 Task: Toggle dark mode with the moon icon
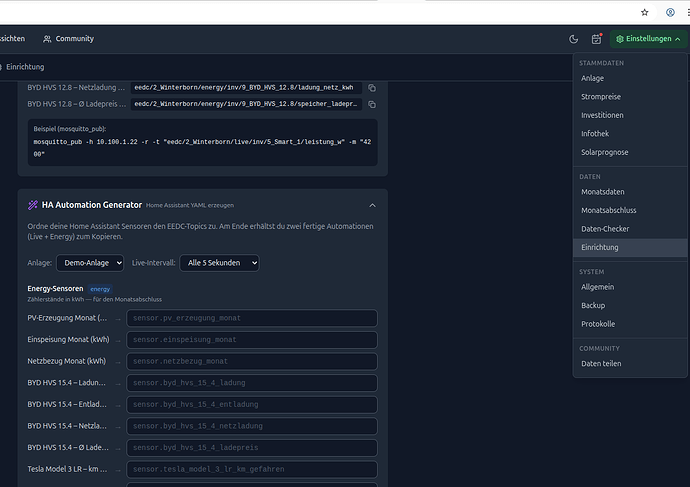pos(573,39)
